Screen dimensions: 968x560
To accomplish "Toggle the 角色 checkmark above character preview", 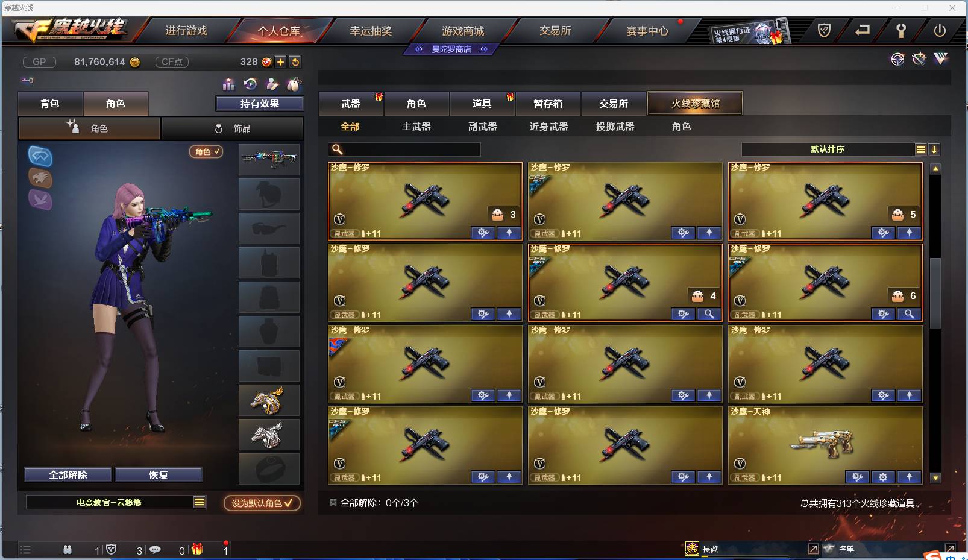I will (x=207, y=152).
